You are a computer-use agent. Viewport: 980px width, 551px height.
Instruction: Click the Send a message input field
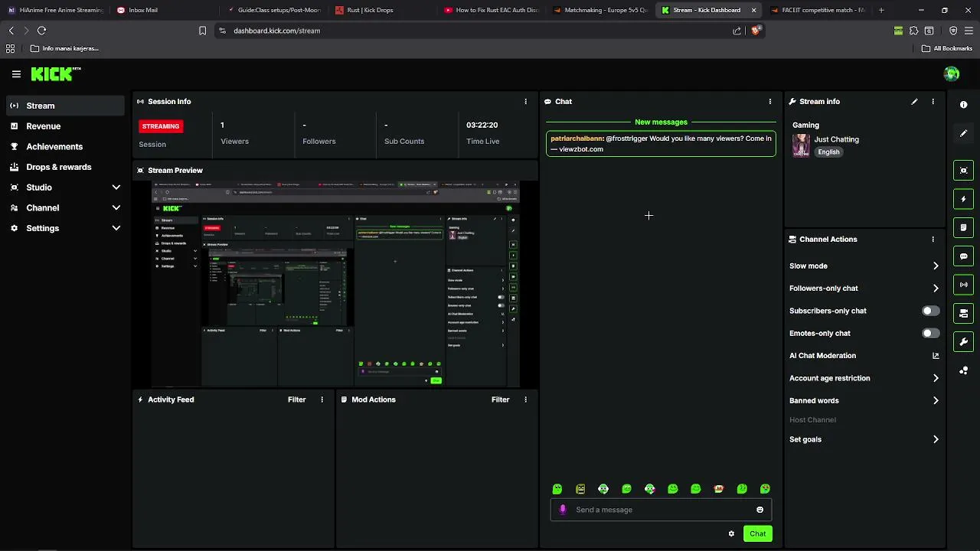pos(661,510)
